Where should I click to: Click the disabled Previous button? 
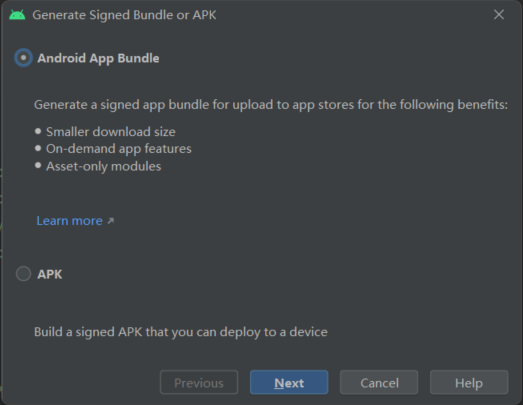tap(199, 382)
